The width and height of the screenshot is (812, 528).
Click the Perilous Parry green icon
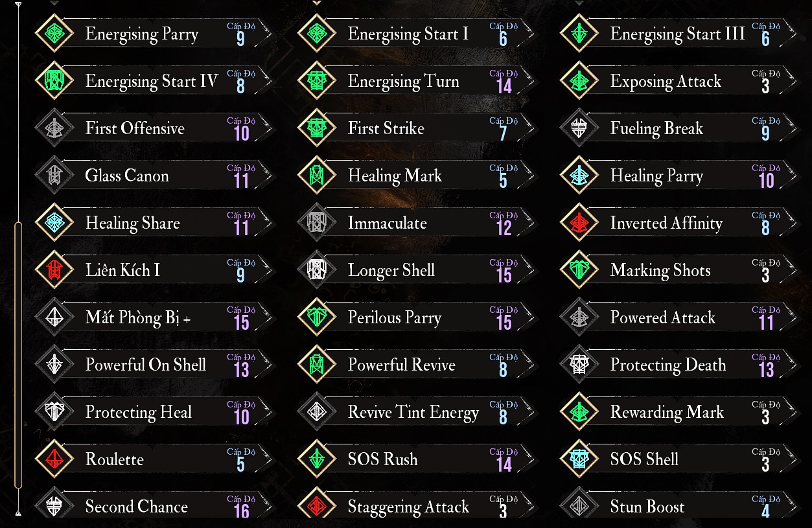317,317
